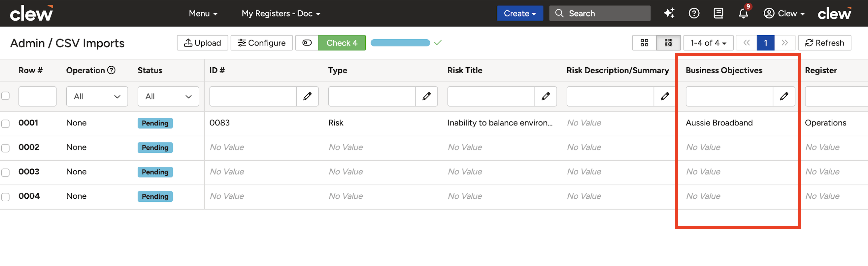Select checkbox for row 0003

click(x=5, y=173)
